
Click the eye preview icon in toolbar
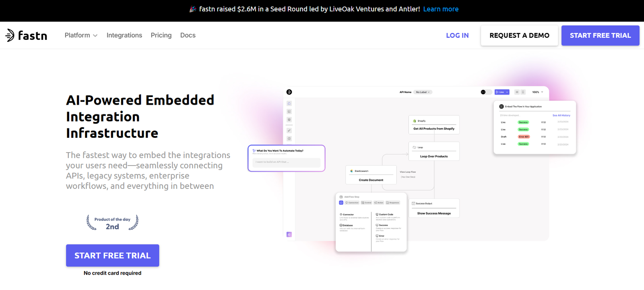(x=517, y=92)
